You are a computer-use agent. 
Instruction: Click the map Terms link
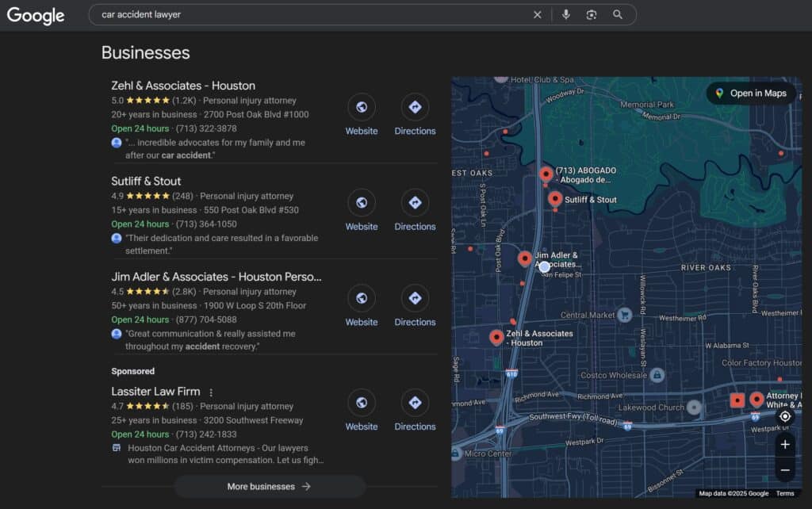785,493
